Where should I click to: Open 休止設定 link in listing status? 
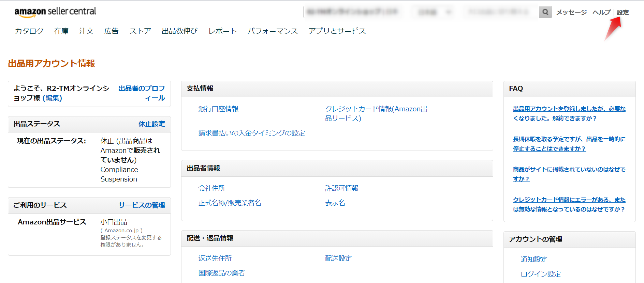tap(151, 124)
